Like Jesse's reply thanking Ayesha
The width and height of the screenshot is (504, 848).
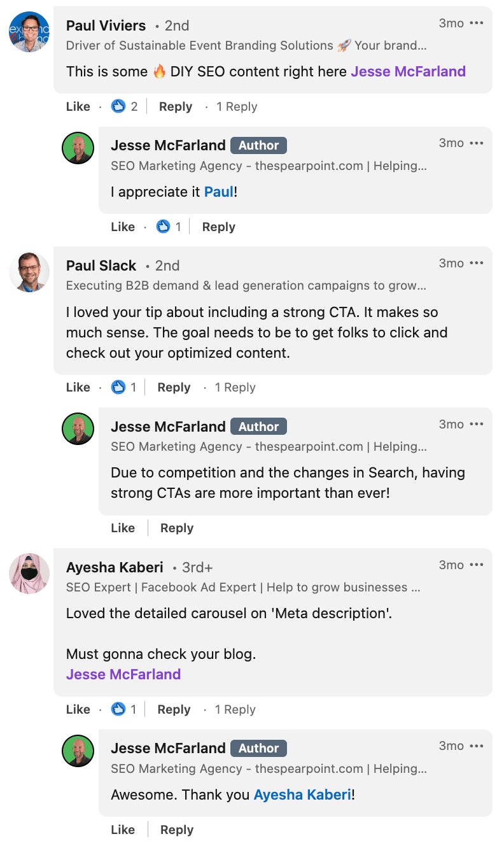[x=123, y=830]
